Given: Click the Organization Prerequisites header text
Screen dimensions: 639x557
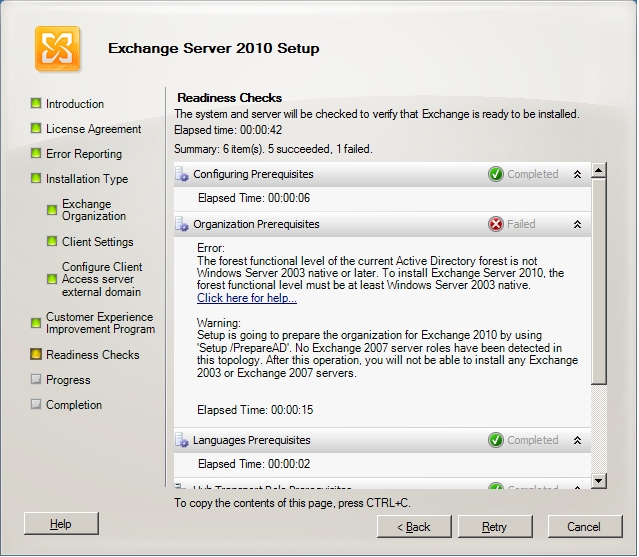Looking at the screenshot, I should coord(256,225).
